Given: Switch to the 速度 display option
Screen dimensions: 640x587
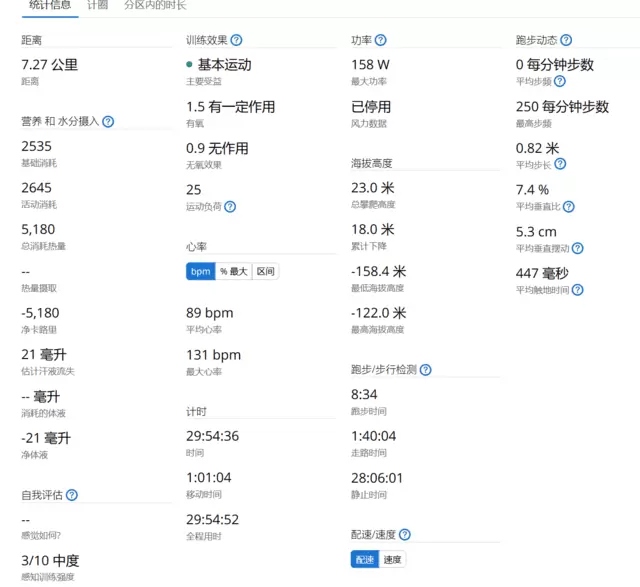Looking at the screenshot, I should [x=394, y=560].
